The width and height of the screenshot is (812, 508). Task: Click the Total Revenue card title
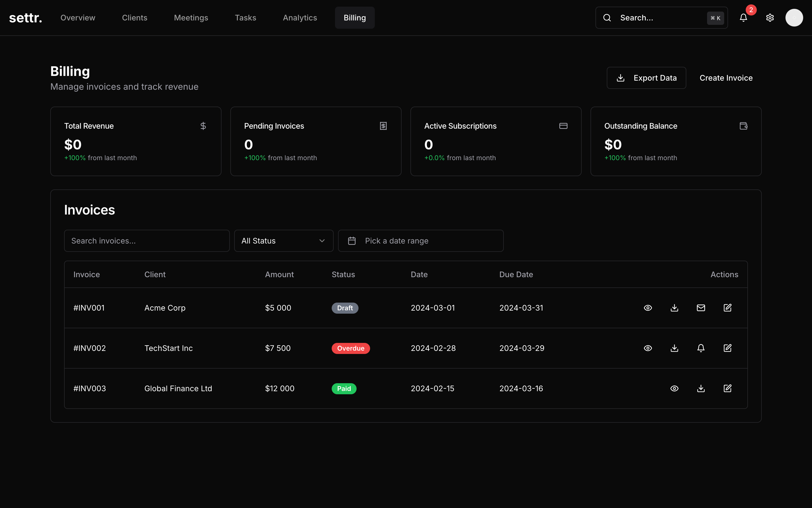click(89, 126)
